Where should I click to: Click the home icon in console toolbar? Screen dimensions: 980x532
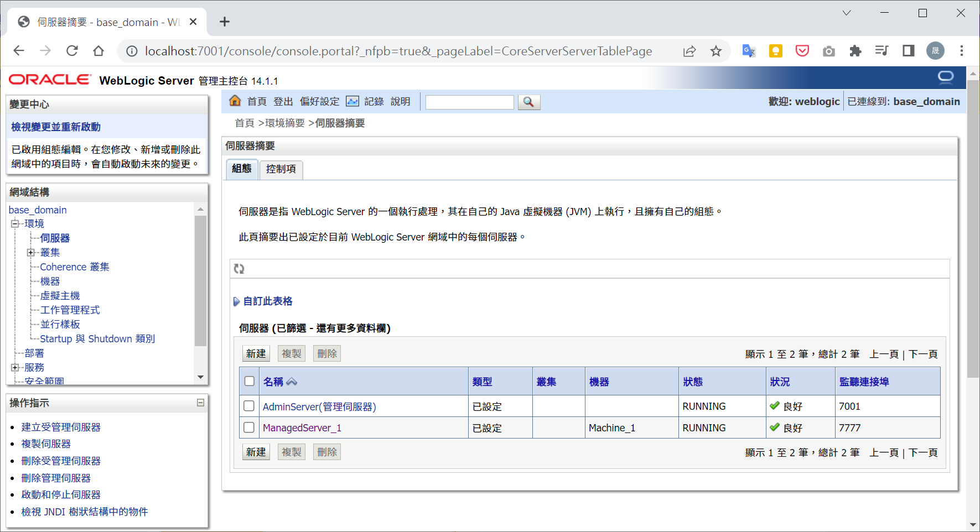(x=235, y=101)
